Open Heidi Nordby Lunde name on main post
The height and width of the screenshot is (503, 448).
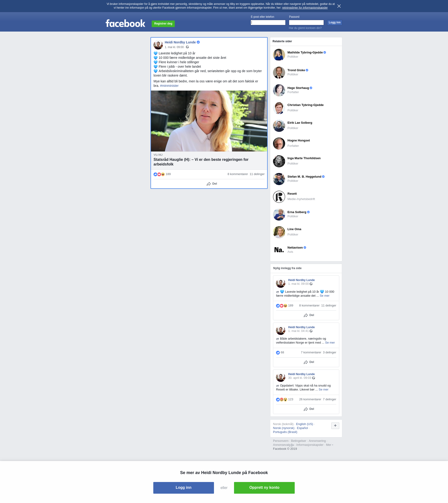click(180, 42)
